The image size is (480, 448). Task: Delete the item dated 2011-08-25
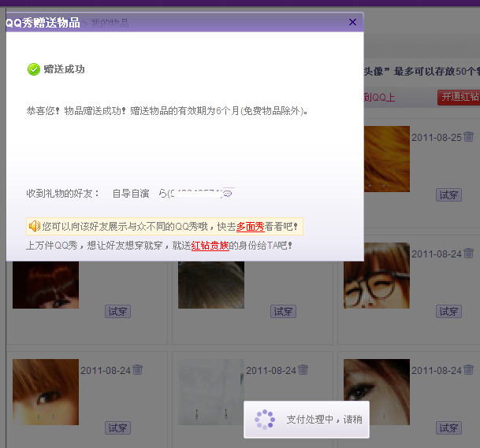468,136
